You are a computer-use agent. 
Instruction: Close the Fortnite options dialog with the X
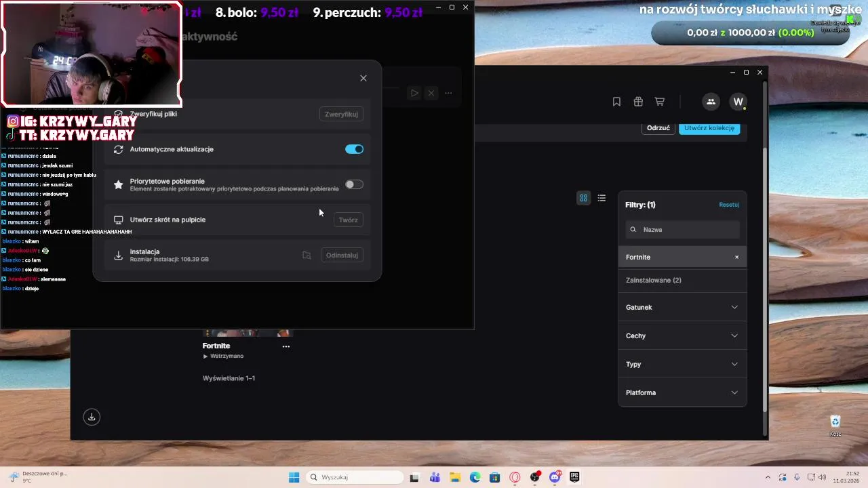(363, 78)
